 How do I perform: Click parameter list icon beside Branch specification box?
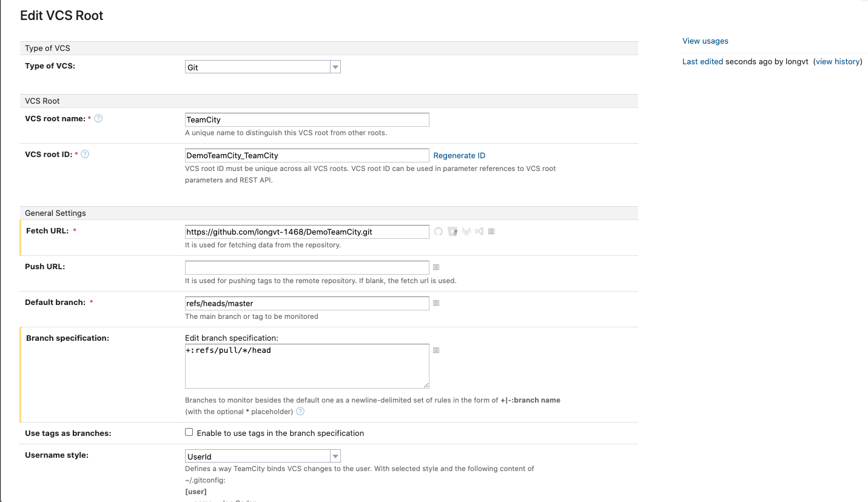click(436, 350)
